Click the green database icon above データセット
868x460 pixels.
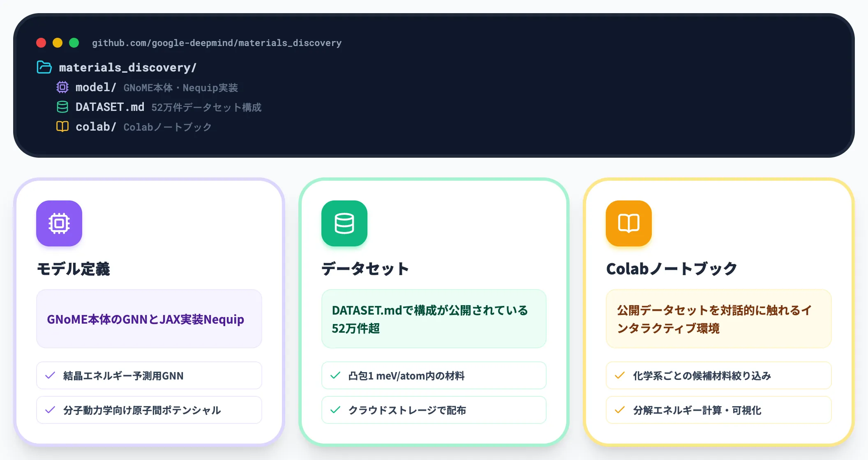pyautogui.click(x=344, y=223)
